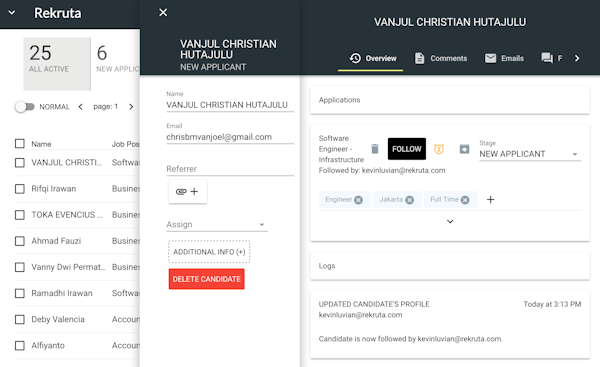Click the Applications section header
Image resolution: width=600 pixels, height=367 pixels.
[x=450, y=100]
